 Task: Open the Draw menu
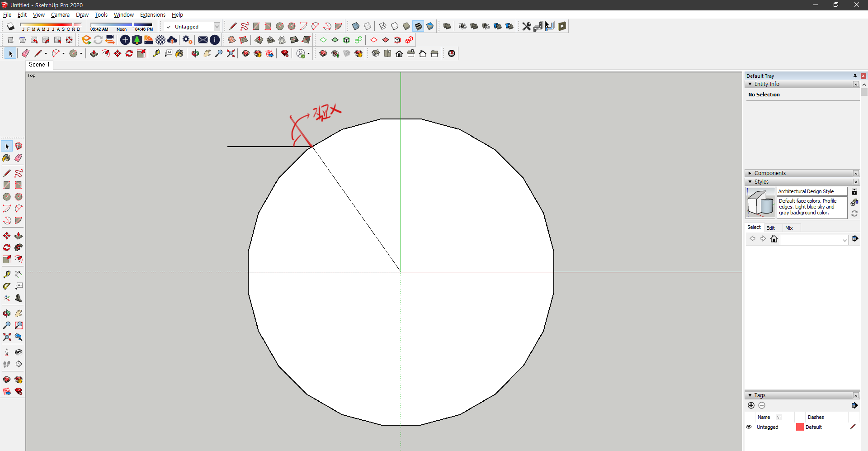[x=82, y=15]
